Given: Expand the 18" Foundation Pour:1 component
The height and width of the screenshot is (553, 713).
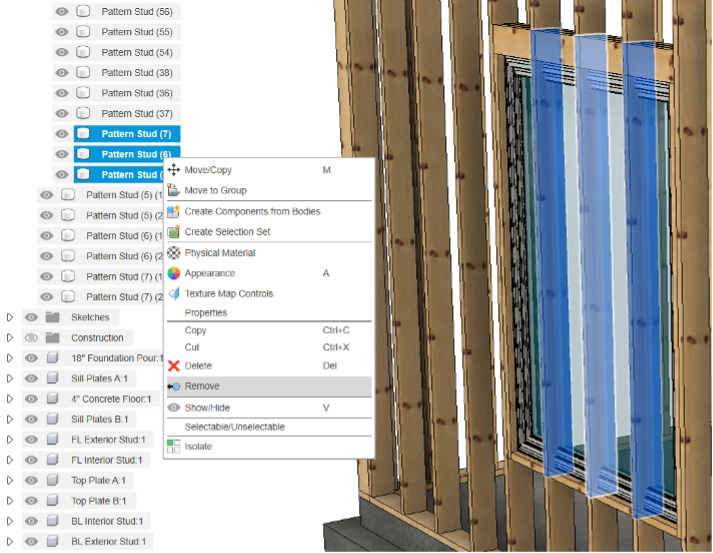Looking at the screenshot, I should click(x=10, y=358).
